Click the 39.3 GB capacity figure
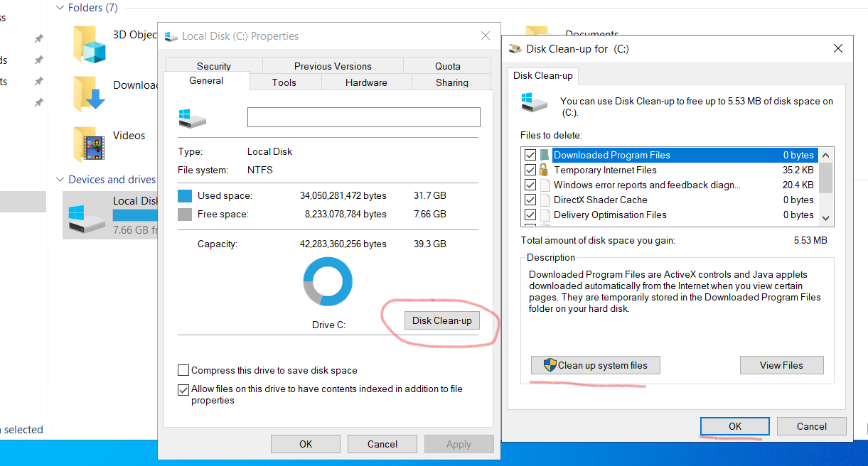The image size is (868, 466). click(x=430, y=244)
